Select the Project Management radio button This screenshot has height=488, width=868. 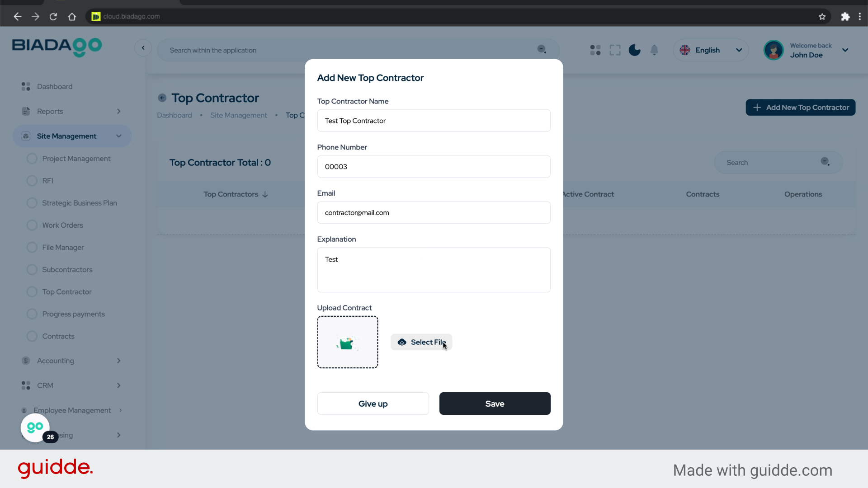click(32, 158)
